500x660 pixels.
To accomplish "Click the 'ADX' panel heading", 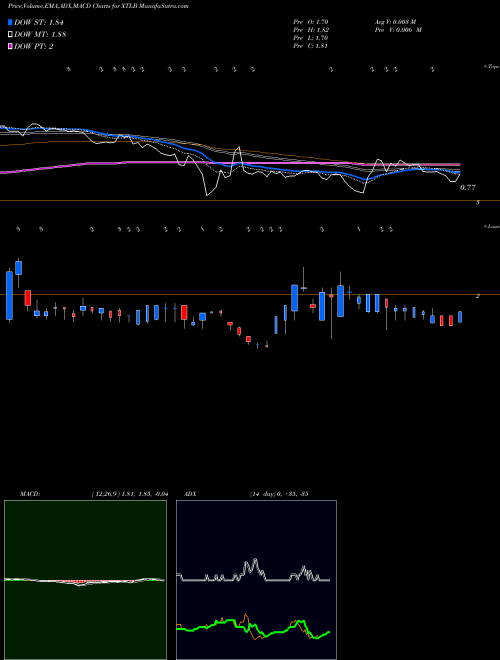I will pyautogui.click(x=190, y=494).
